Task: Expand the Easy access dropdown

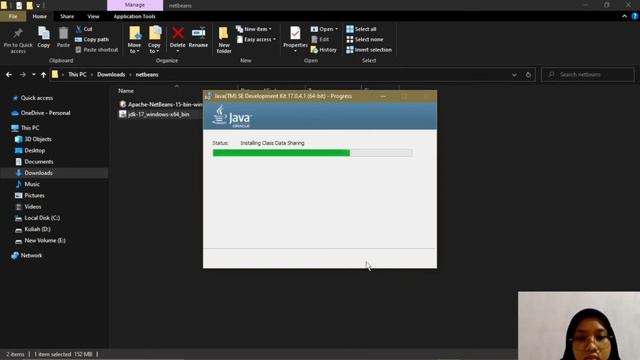Action: point(256,40)
